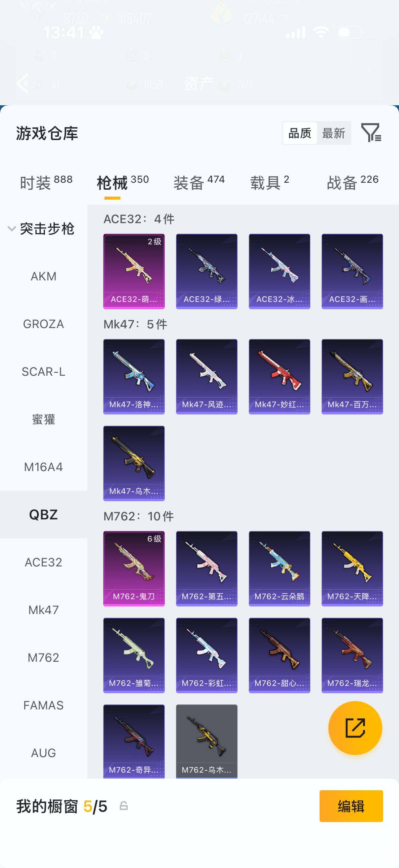Select AKM in the weapon list
This screenshot has height=868, width=399.
pyautogui.click(x=43, y=276)
